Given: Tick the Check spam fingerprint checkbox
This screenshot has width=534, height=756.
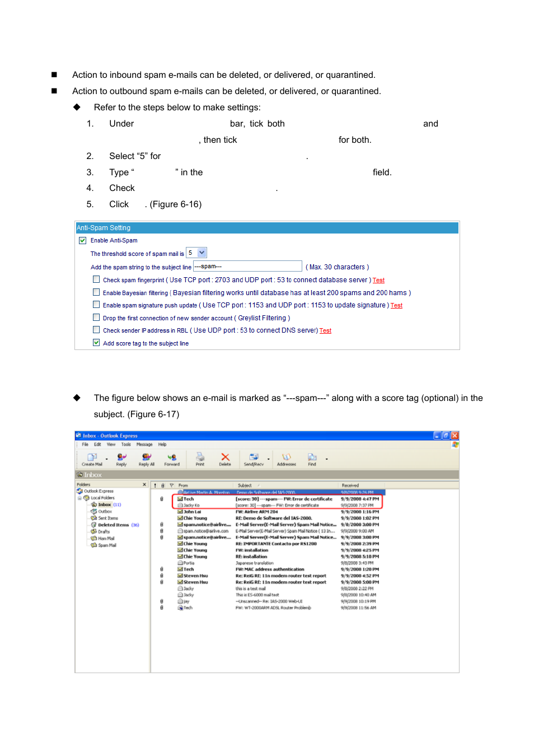Looking at the screenshot, I should click(96, 279).
